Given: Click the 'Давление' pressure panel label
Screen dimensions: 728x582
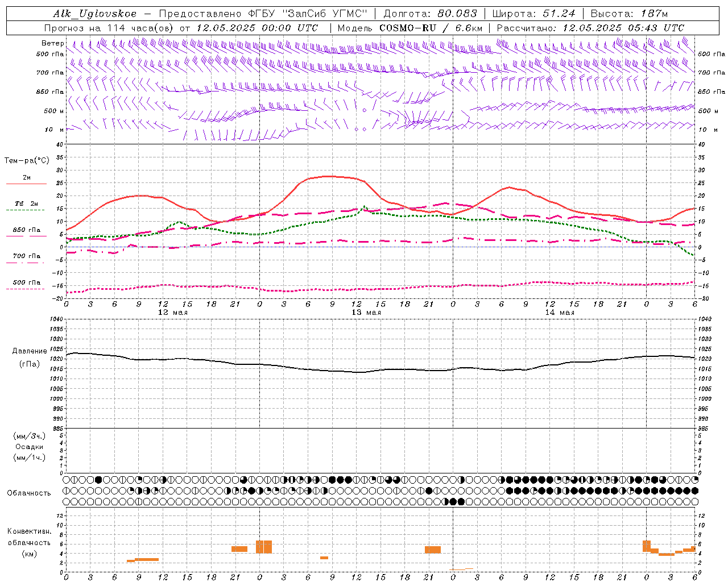Looking at the screenshot, I should [30, 351].
